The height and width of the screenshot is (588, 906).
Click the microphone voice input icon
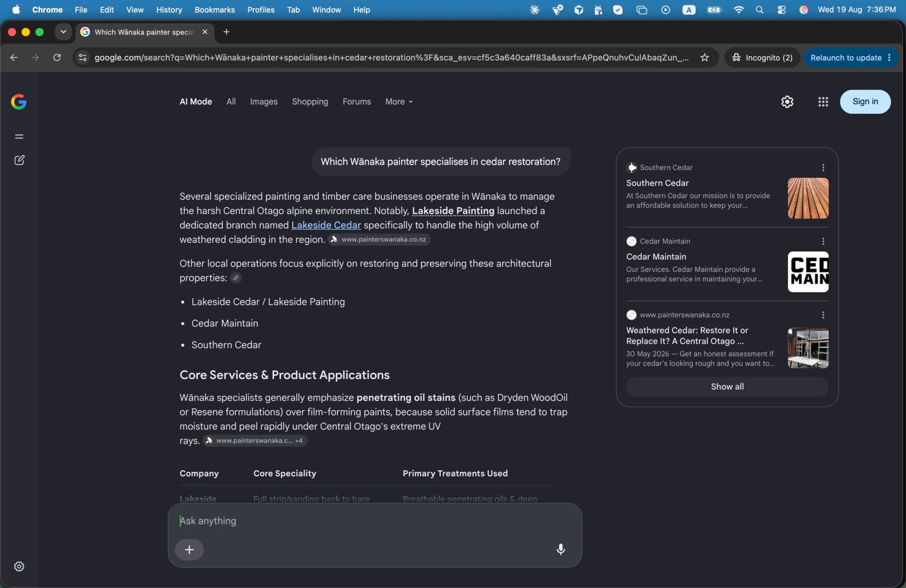pyautogui.click(x=561, y=549)
